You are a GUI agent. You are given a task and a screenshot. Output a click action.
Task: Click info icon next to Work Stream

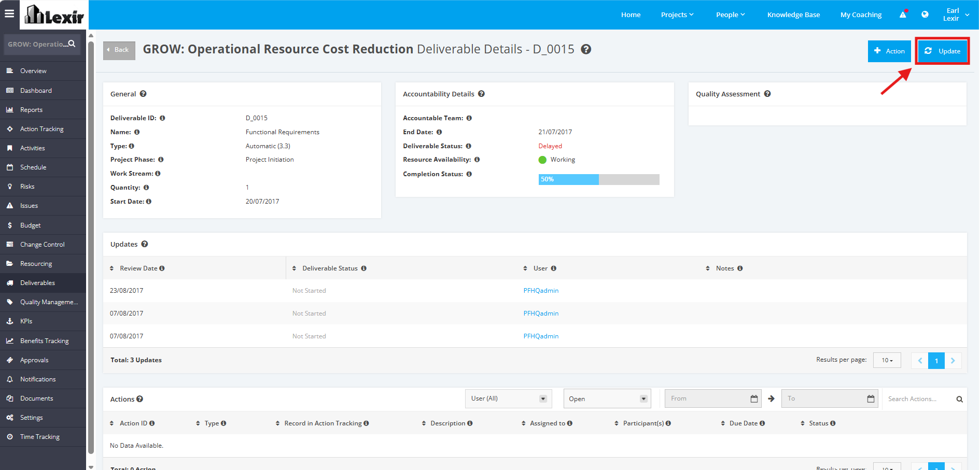point(158,174)
